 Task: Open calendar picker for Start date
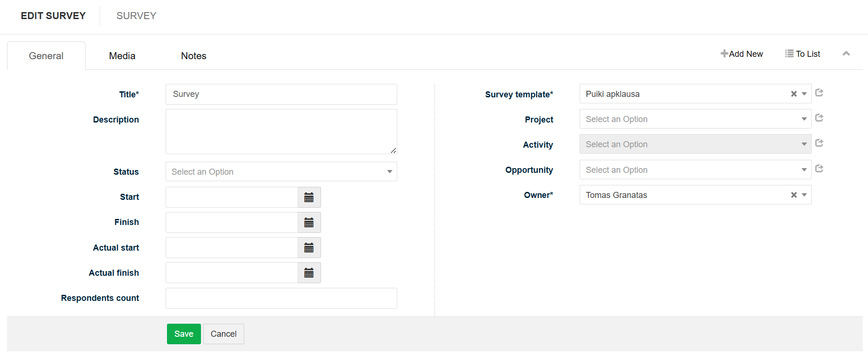[x=309, y=197]
